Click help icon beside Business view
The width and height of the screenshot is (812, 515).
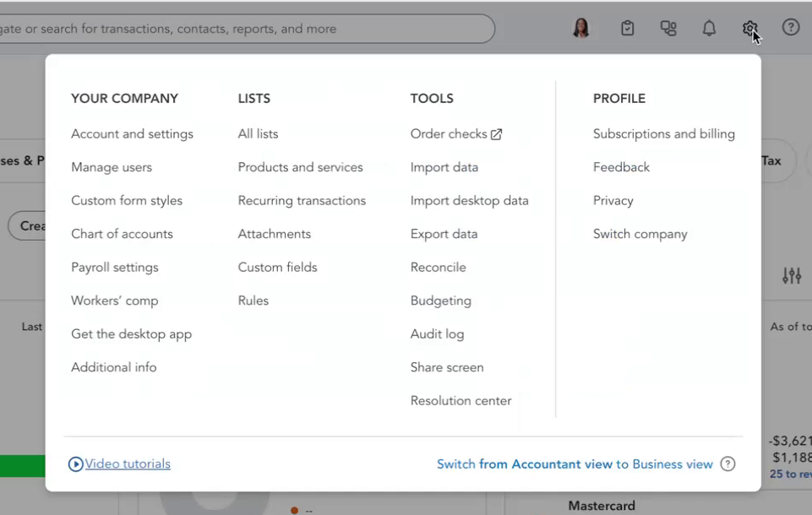tap(728, 463)
